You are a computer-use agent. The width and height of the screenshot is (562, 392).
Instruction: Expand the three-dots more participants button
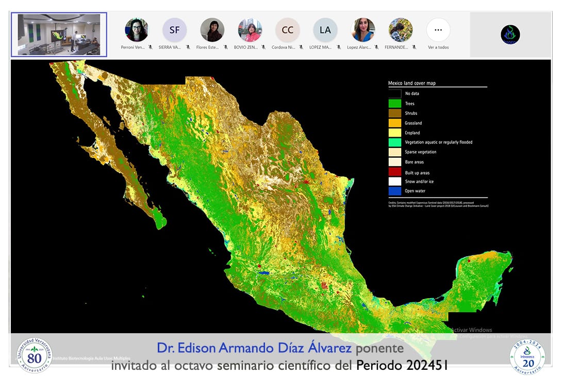point(438,30)
